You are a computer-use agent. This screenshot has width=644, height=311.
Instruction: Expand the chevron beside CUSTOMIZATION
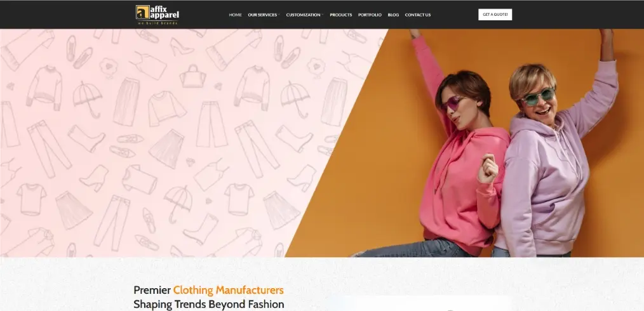(323, 15)
